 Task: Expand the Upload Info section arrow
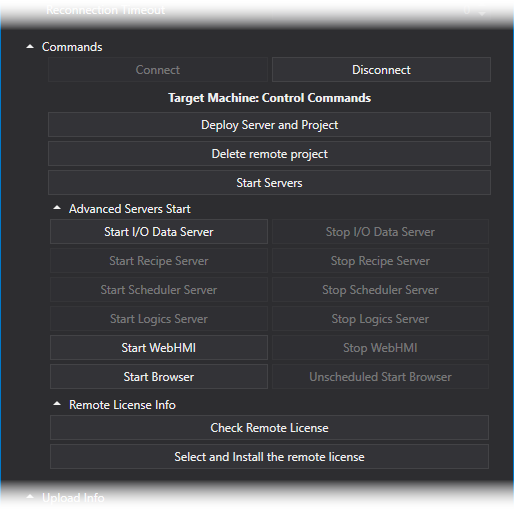click(30, 497)
